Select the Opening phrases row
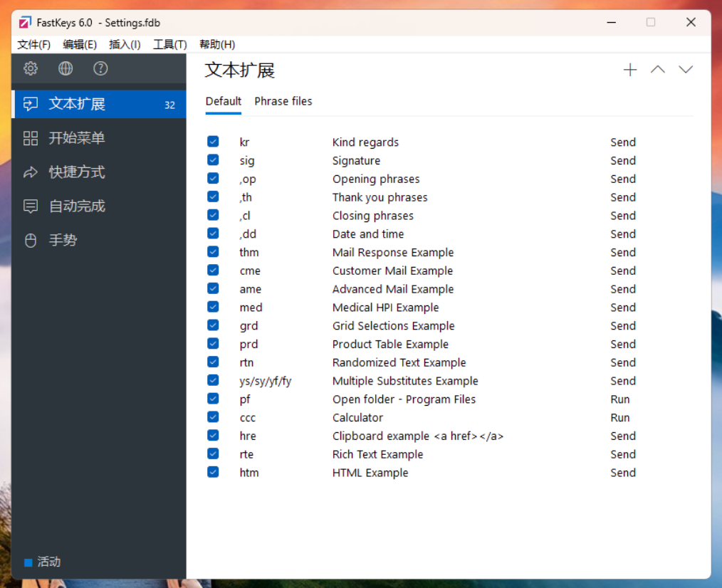This screenshot has width=722, height=588. pos(449,179)
